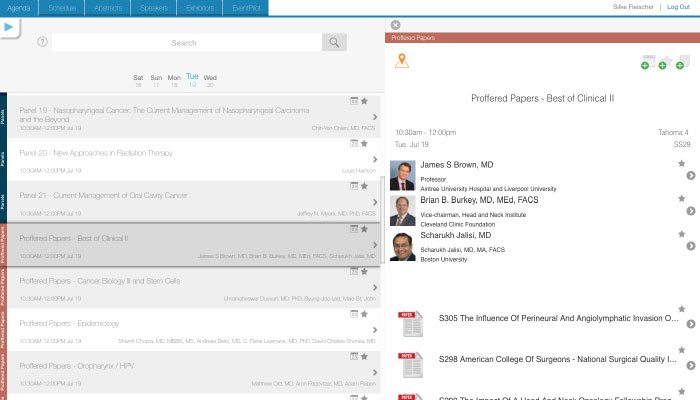
Task: Star the Oropharynx / HPV session
Action: 364,356
